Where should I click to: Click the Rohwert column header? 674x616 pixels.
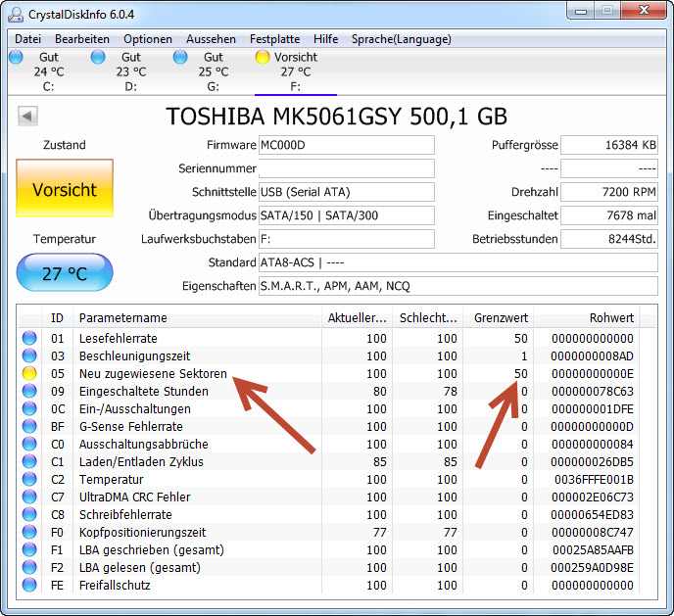pos(587,318)
